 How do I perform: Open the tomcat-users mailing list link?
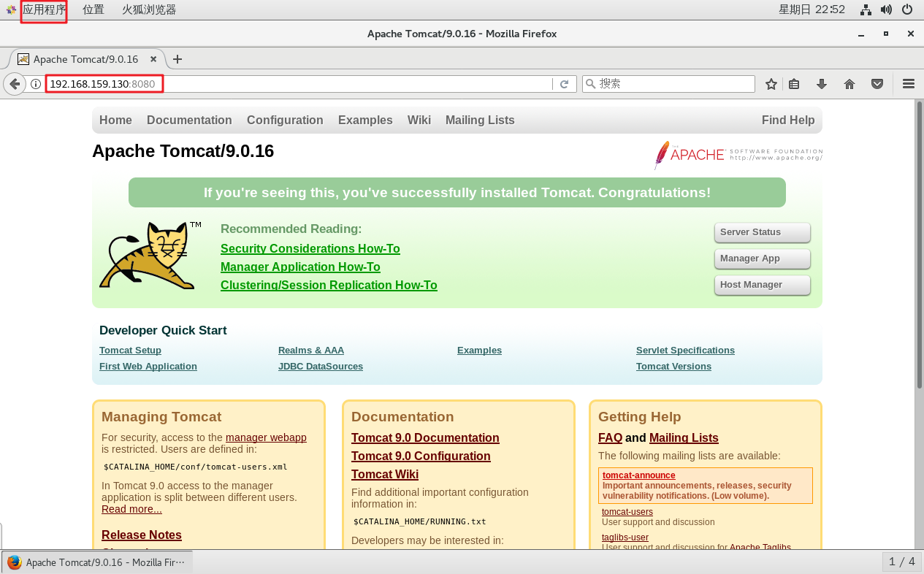(627, 512)
